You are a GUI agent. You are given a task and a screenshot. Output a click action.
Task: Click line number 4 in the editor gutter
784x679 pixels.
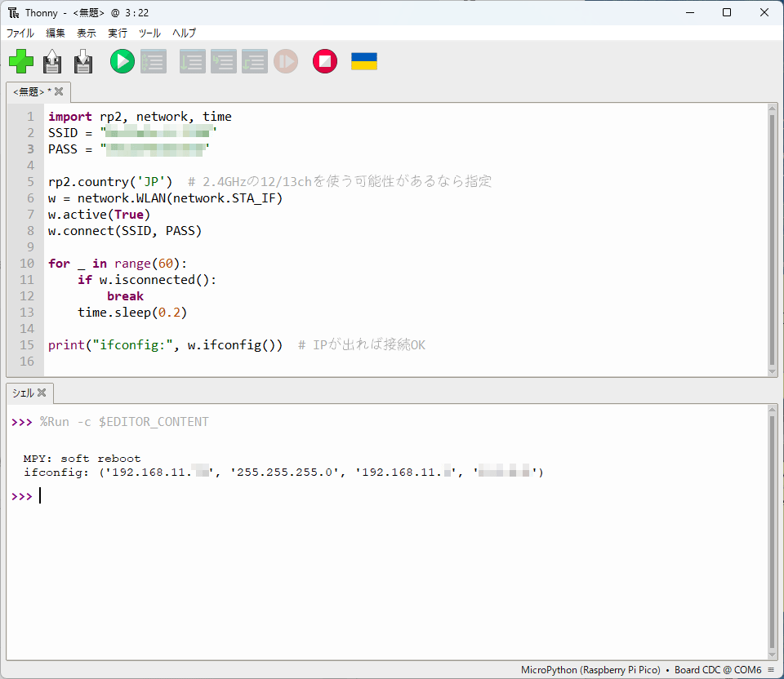tap(30, 166)
